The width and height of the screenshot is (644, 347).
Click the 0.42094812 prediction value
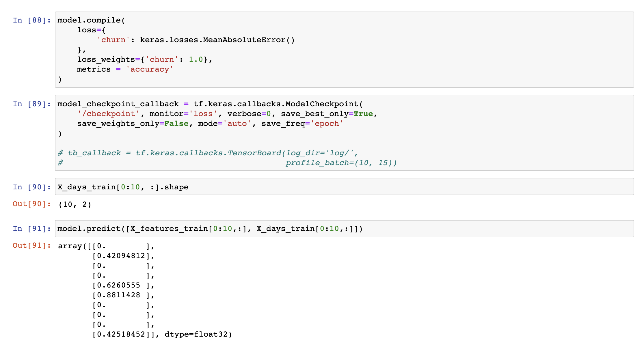coord(121,256)
